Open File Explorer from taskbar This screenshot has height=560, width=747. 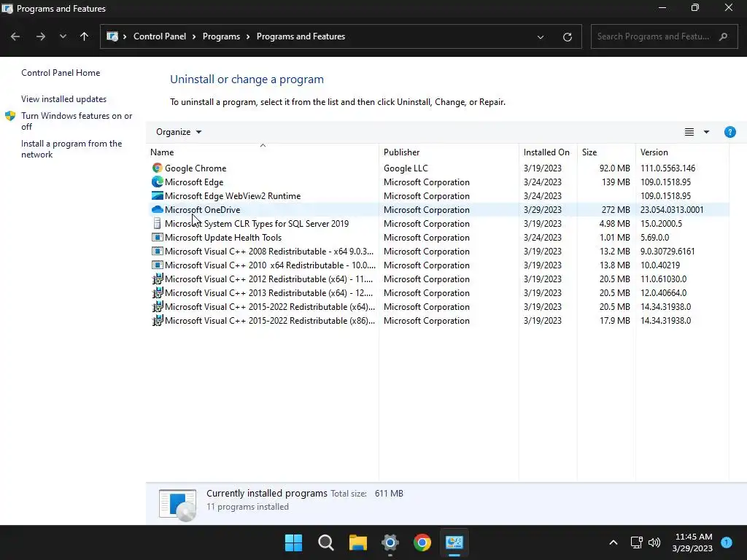(357, 542)
